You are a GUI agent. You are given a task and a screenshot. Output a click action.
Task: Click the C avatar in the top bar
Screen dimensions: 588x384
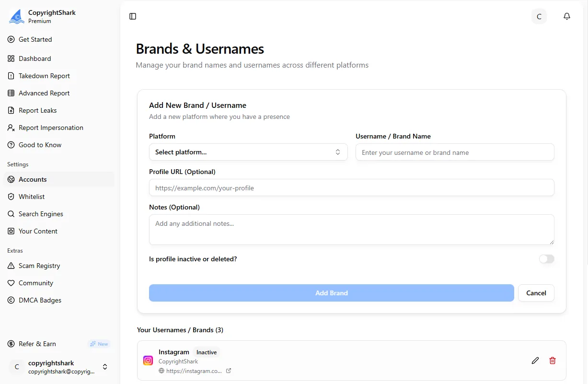(x=539, y=16)
